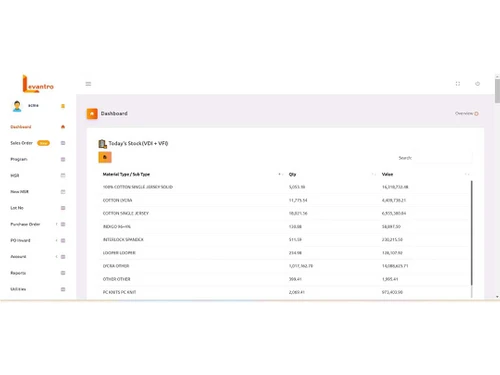Click the Dashboard page title text
Image resolution: width=500 pixels, height=375 pixels.
click(114, 114)
